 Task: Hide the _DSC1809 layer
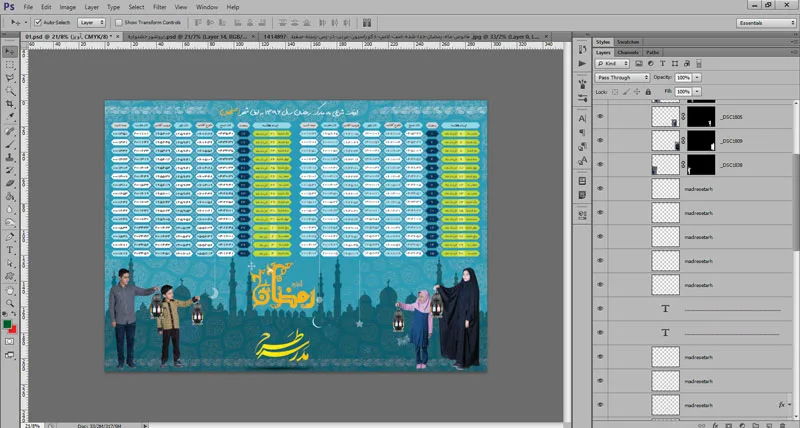click(600, 141)
